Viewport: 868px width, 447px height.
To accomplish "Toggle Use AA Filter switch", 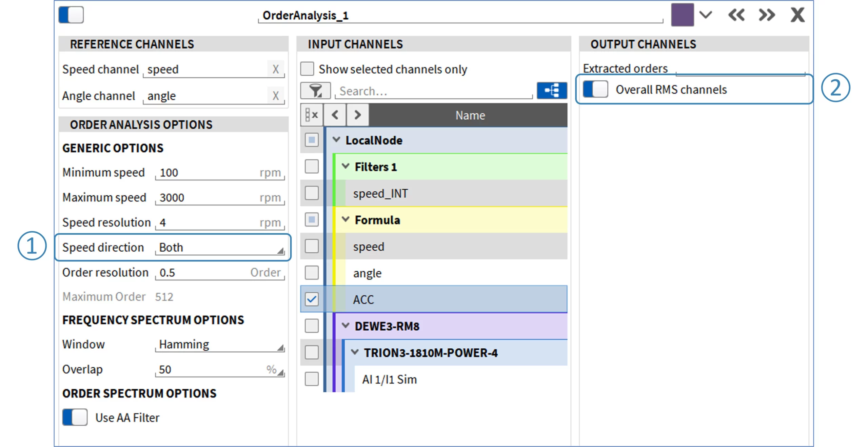I will [75, 417].
